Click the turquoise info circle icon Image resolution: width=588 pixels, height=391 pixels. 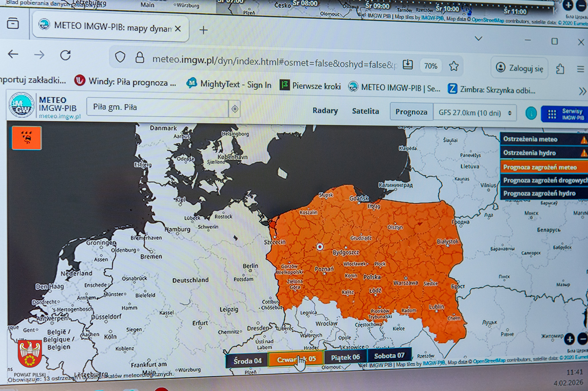[x=531, y=114]
